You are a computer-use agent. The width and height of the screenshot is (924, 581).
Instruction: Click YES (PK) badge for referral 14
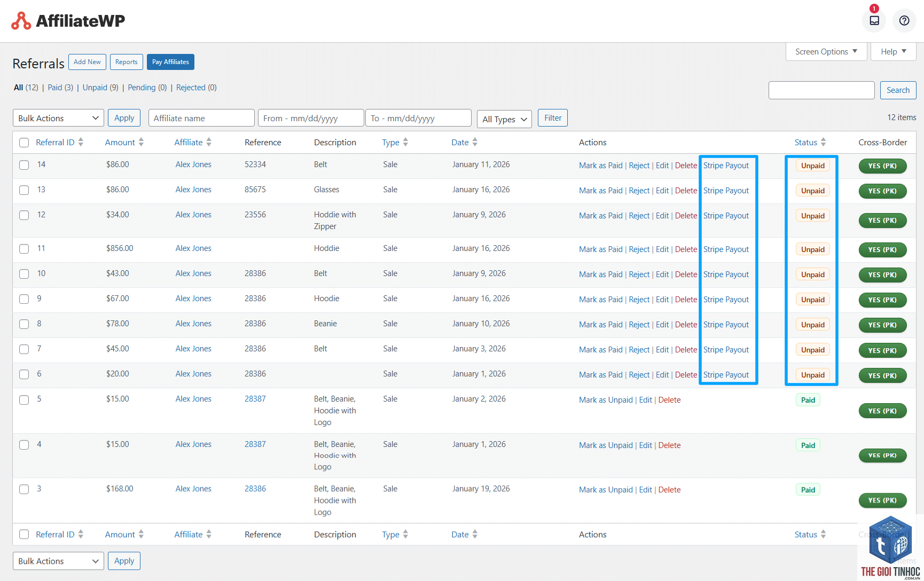pyautogui.click(x=882, y=166)
